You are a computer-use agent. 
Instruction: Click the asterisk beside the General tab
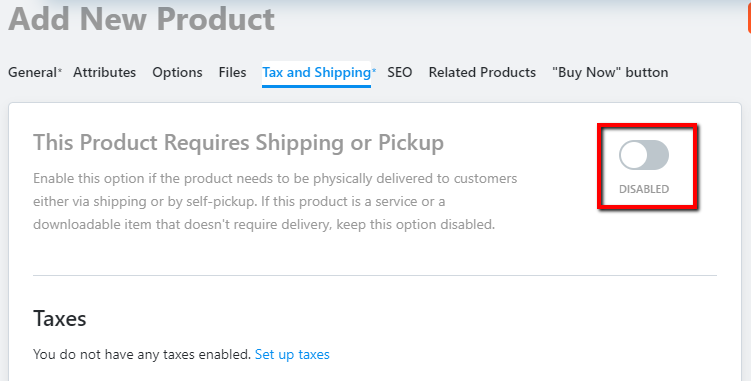[x=60, y=70]
